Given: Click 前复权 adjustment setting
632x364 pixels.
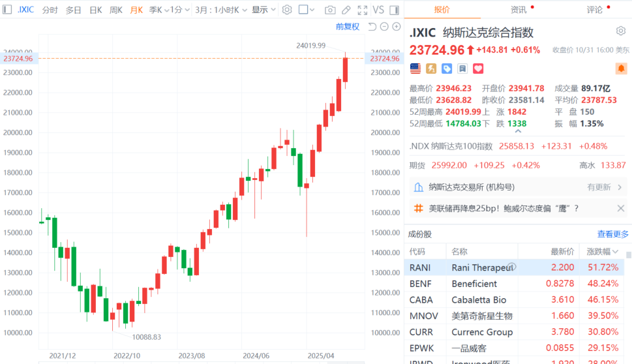Looking at the screenshot, I should (x=348, y=27).
